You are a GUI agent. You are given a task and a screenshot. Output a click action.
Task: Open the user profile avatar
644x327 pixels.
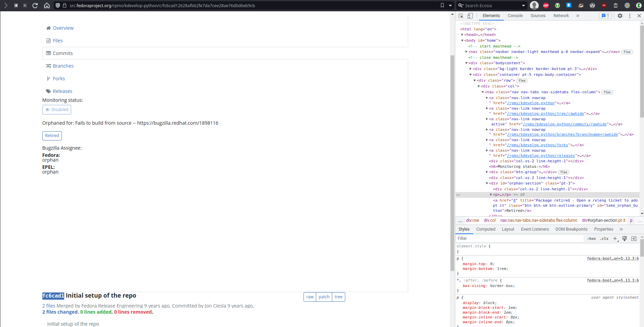click(x=534, y=5)
